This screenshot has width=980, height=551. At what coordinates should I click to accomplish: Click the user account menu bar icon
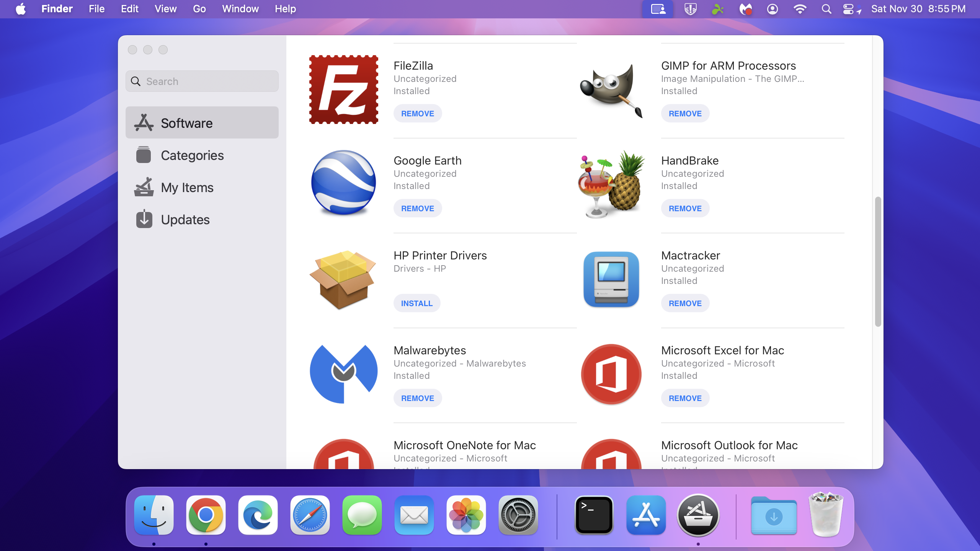point(773,9)
